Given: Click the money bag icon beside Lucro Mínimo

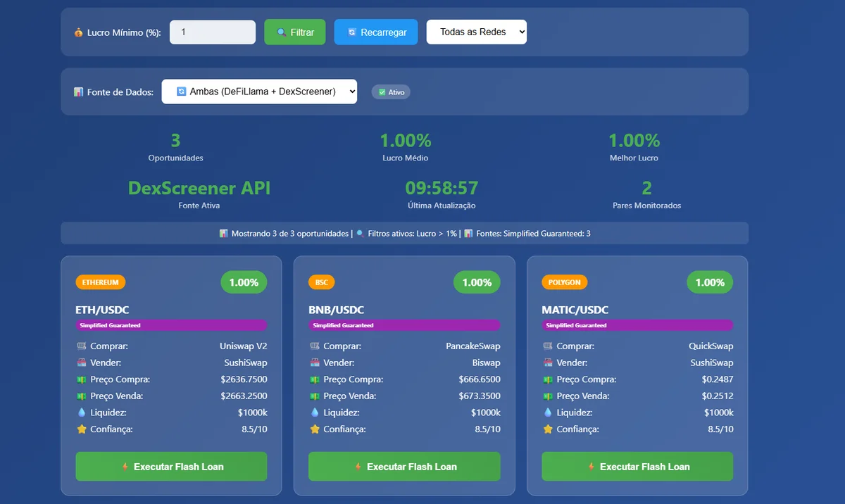Looking at the screenshot, I should point(78,32).
